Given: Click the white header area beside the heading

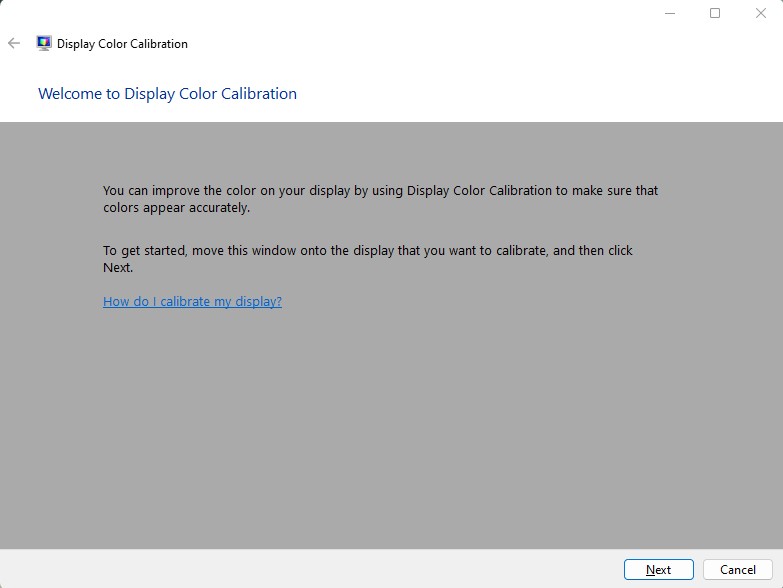Looking at the screenshot, I should pos(539,94).
